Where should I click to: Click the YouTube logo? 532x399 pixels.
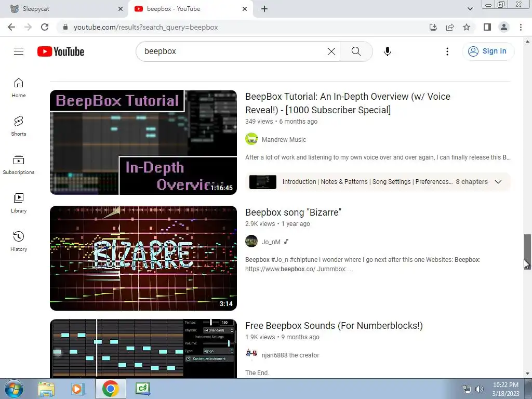pyautogui.click(x=61, y=51)
